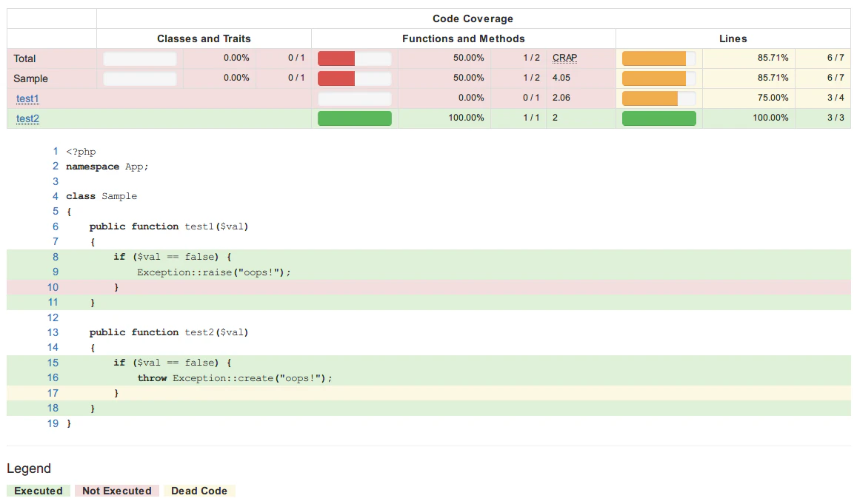Click the CRAP value "4.05"

561,78
